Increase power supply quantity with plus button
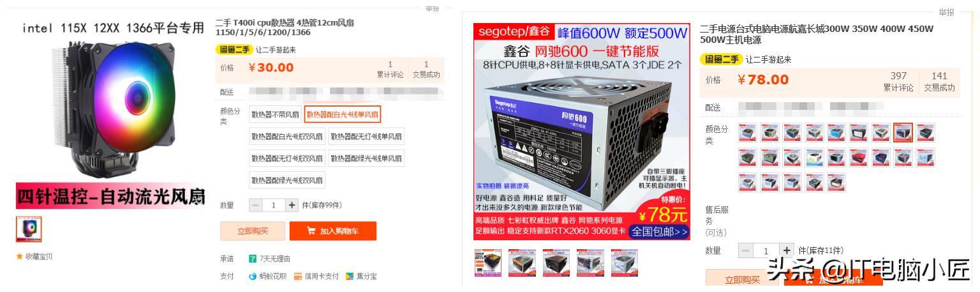 (787, 250)
